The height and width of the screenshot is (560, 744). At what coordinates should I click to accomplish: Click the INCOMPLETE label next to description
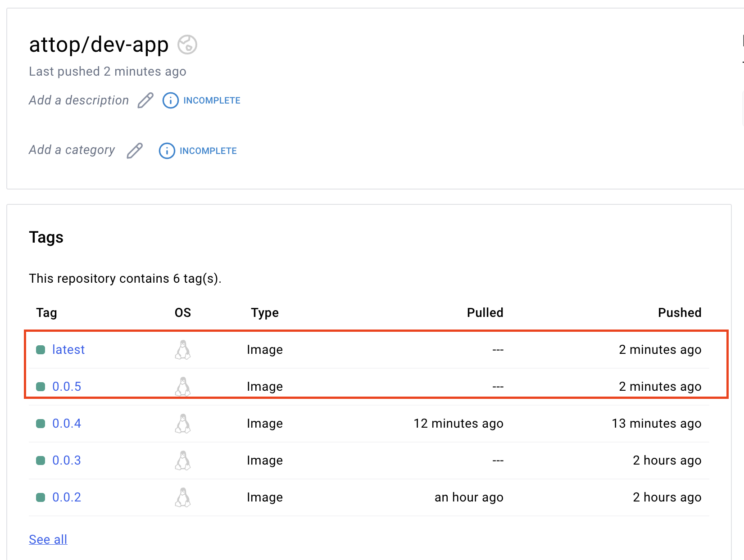(212, 100)
